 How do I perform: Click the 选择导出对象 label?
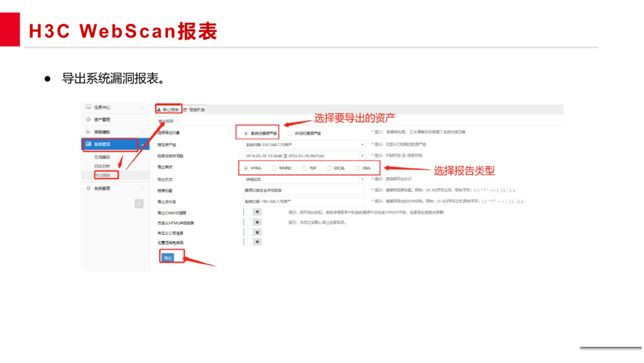click(x=168, y=133)
